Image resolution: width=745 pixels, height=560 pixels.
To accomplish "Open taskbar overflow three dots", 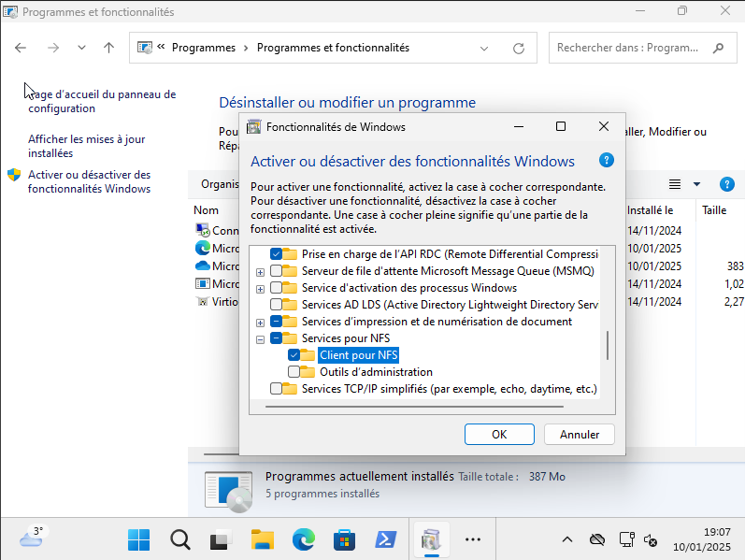I will (473, 539).
